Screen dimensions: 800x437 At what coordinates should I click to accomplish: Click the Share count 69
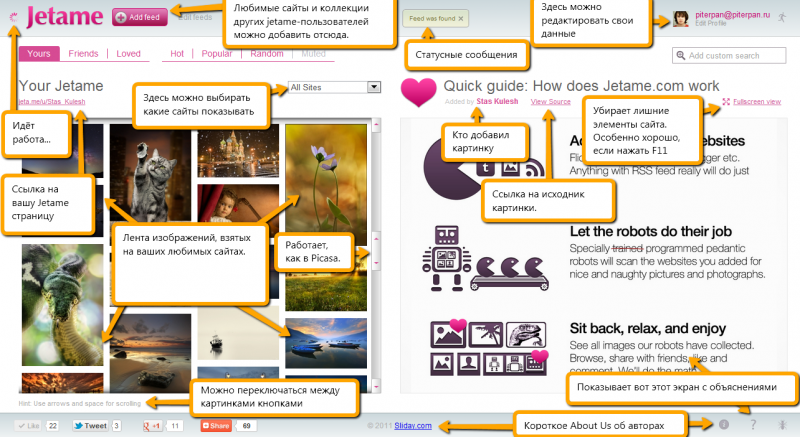247,425
